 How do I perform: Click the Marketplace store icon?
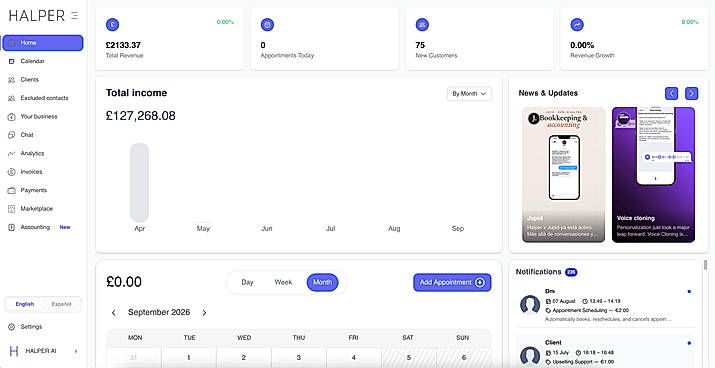click(x=11, y=209)
